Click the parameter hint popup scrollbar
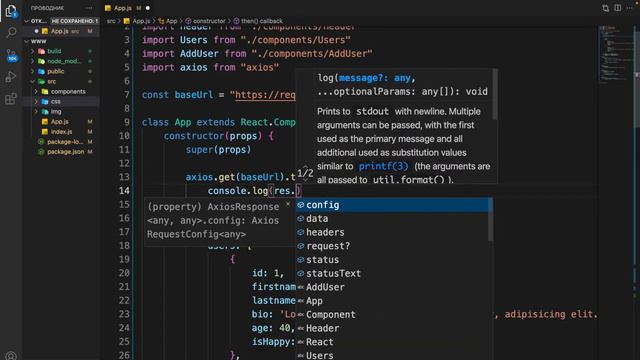 coord(495,95)
